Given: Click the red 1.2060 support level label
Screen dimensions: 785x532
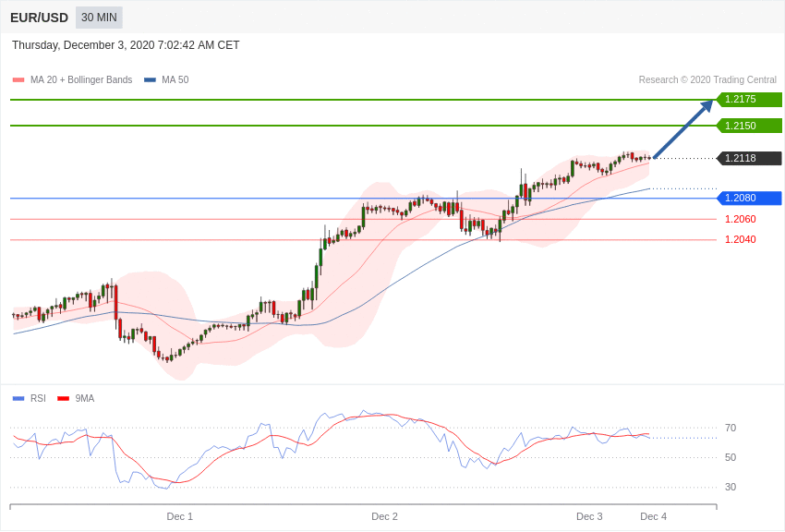Looking at the screenshot, I should [x=740, y=219].
